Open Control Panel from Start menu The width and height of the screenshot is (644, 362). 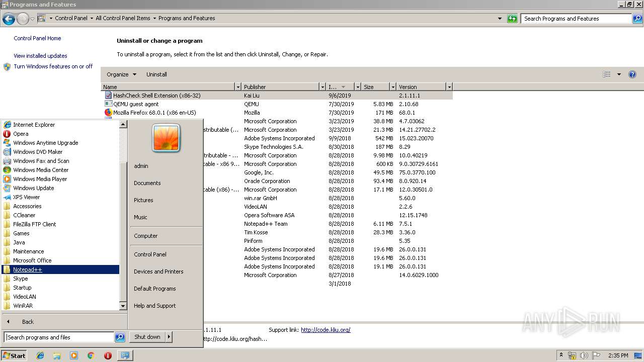coord(150,254)
